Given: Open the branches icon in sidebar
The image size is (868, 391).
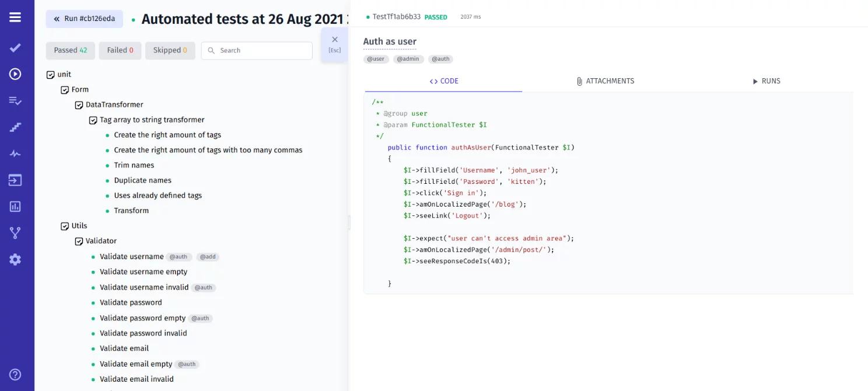Looking at the screenshot, I should pos(15,233).
